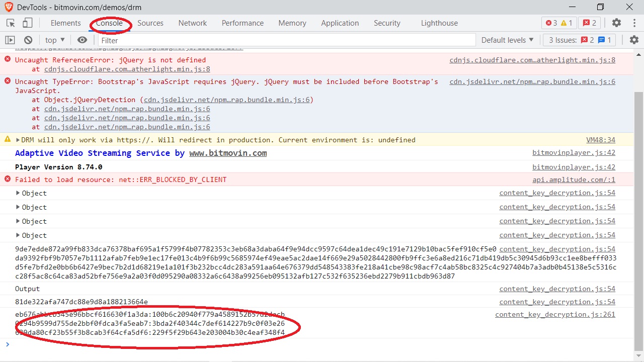Open the Sources tab
Viewport: 644px width, 362px height.
(150, 23)
